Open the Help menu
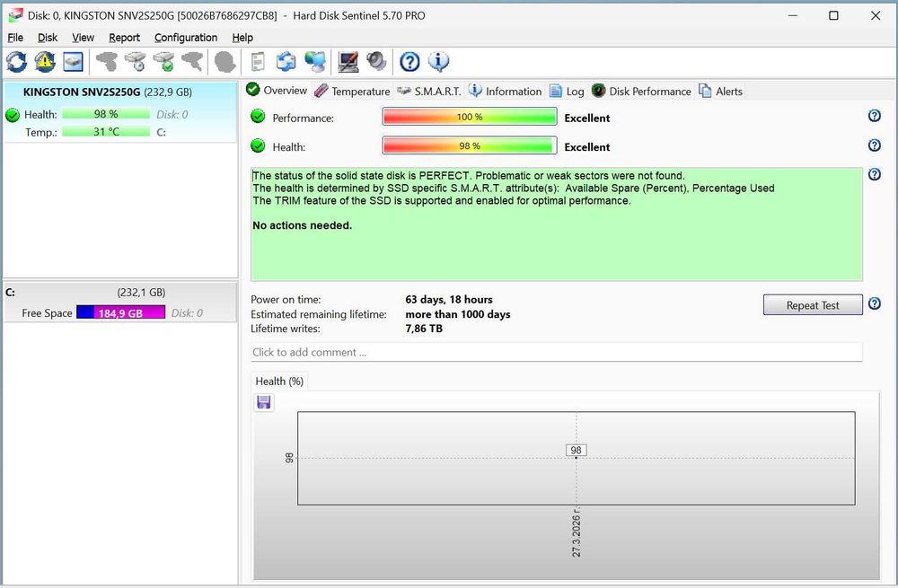Viewport: 898px width, 588px height. click(242, 38)
